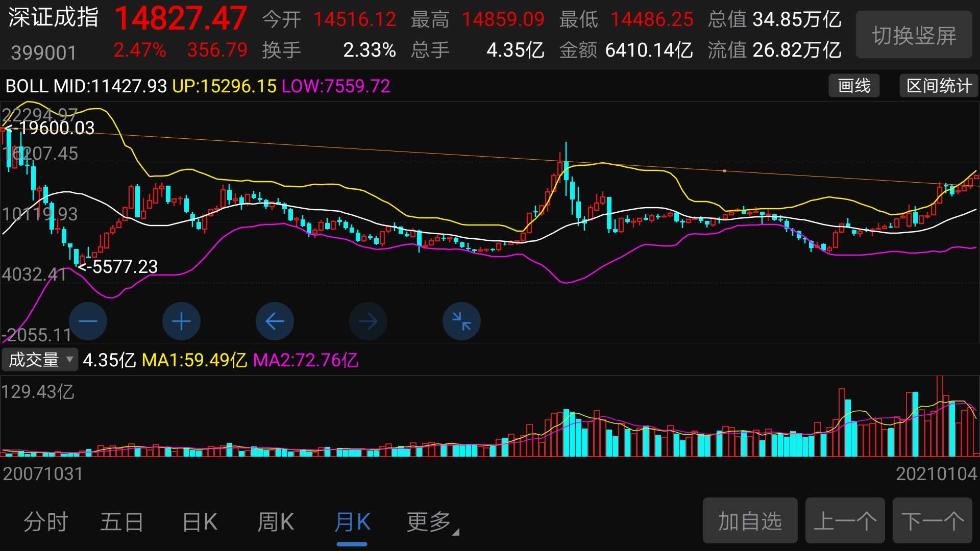Tap the 流值 26.82万亿 value

pos(797,50)
